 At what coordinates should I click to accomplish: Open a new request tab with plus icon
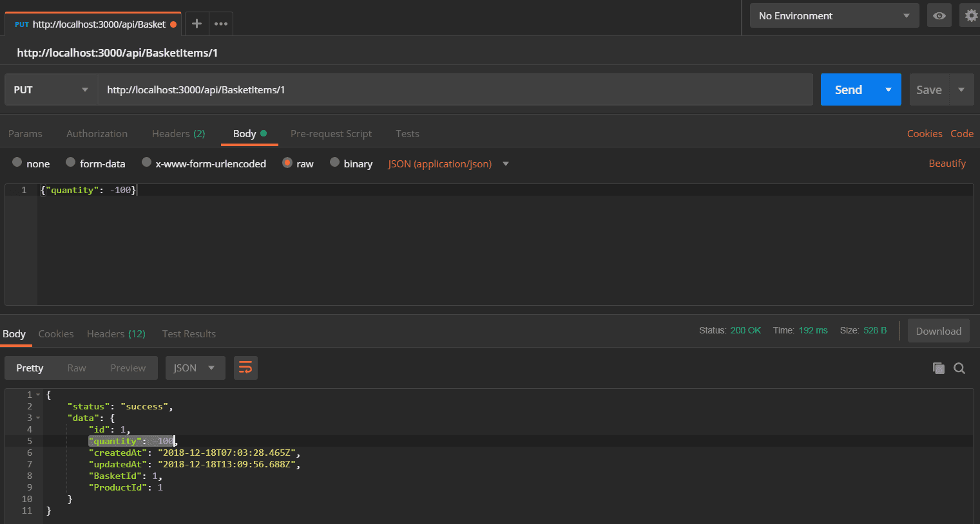tap(197, 24)
